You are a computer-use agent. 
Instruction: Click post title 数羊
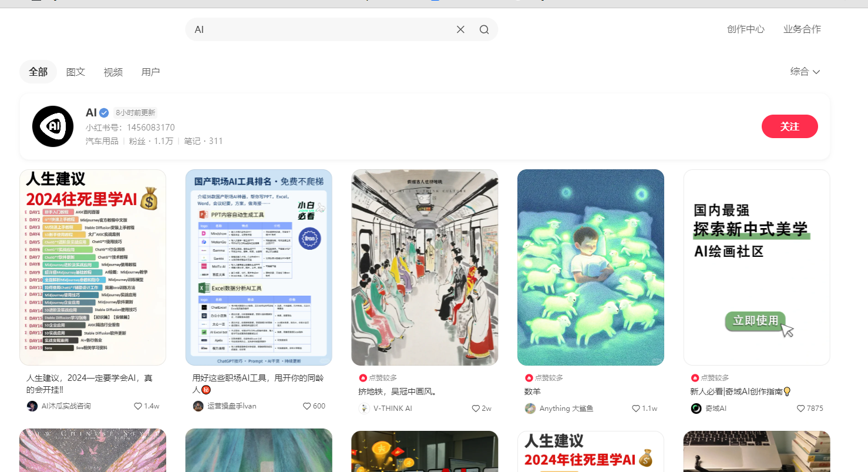point(533,391)
